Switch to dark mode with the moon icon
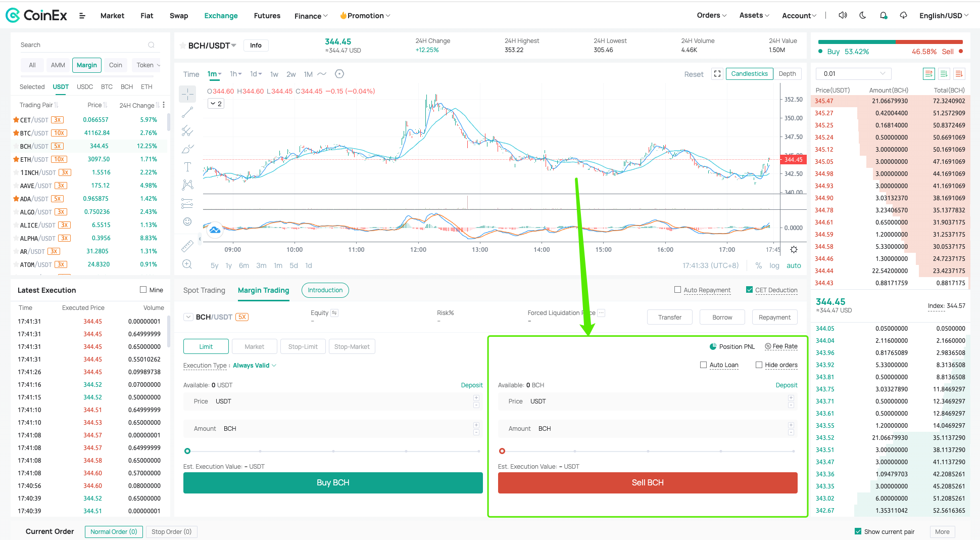The height and width of the screenshot is (540, 980). [863, 15]
